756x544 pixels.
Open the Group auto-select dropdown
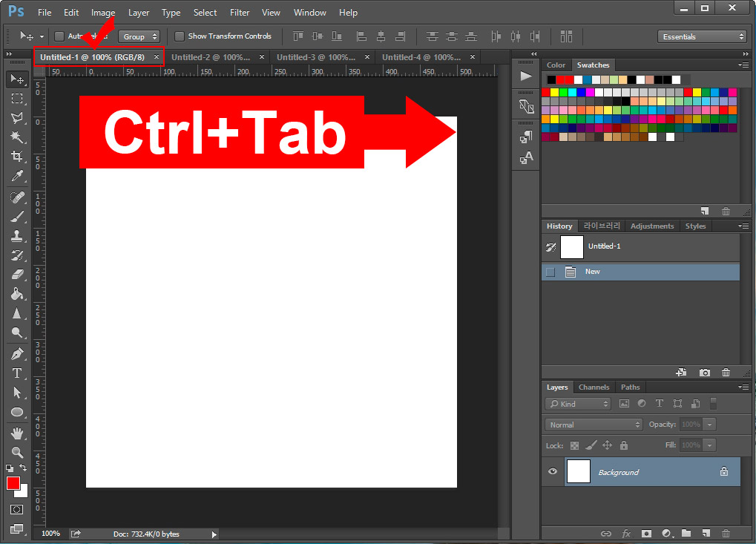[139, 36]
